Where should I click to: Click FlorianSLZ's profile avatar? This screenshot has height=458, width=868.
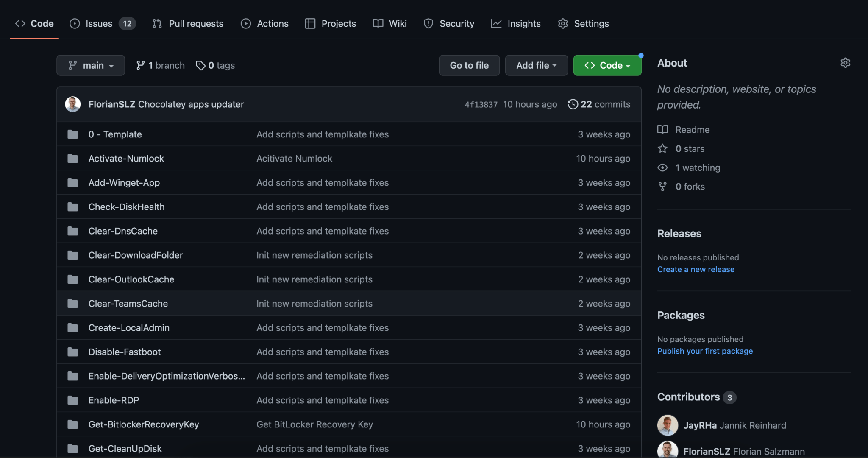pyautogui.click(x=72, y=104)
